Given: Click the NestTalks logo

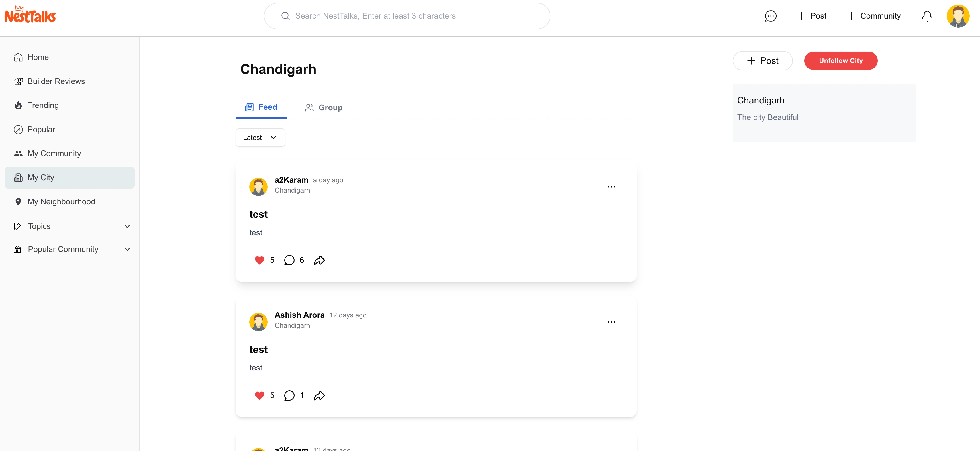Looking at the screenshot, I should (30, 15).
